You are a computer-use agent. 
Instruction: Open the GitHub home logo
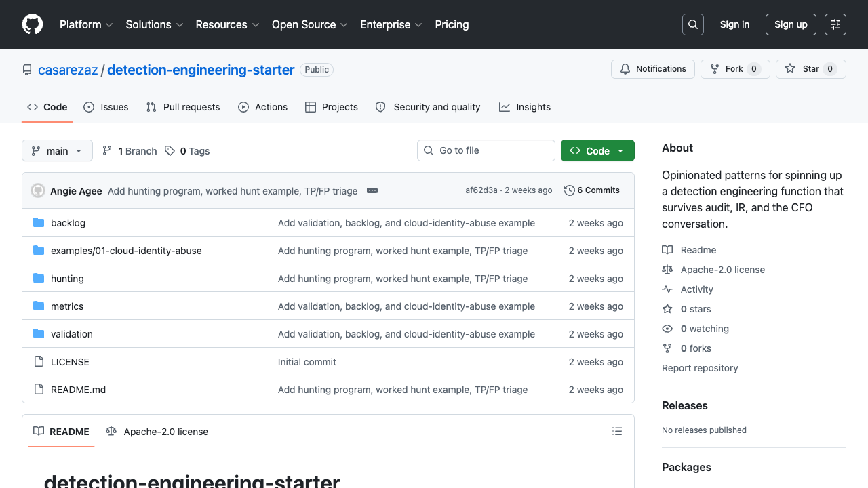click(x=33, y=24)
